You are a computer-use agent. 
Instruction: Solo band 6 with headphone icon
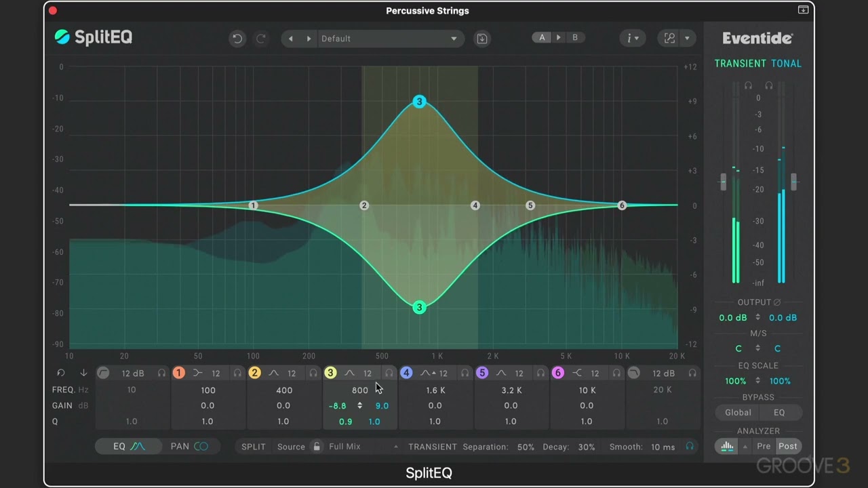tap(617, 373)
